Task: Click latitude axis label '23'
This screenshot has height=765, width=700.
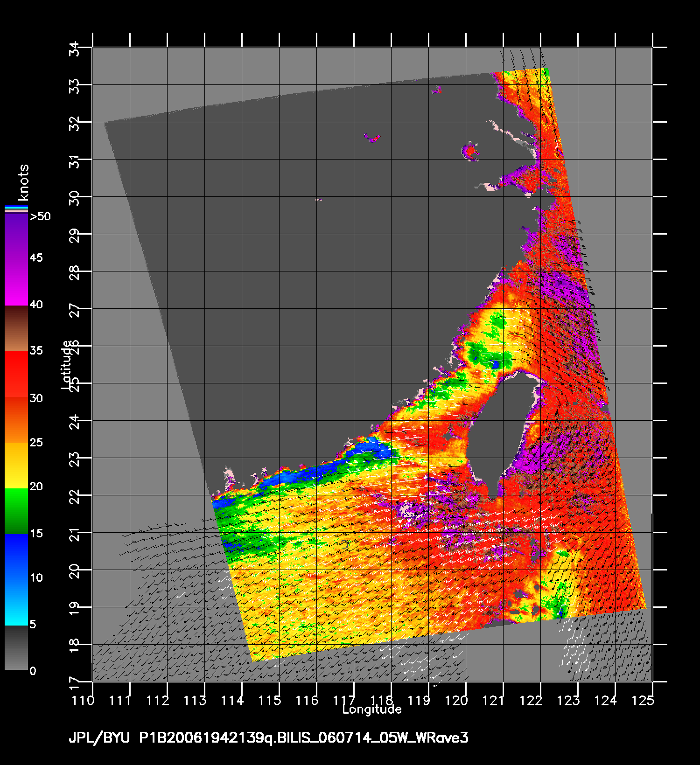Action: pyautogui.click(x=74, y=459)
